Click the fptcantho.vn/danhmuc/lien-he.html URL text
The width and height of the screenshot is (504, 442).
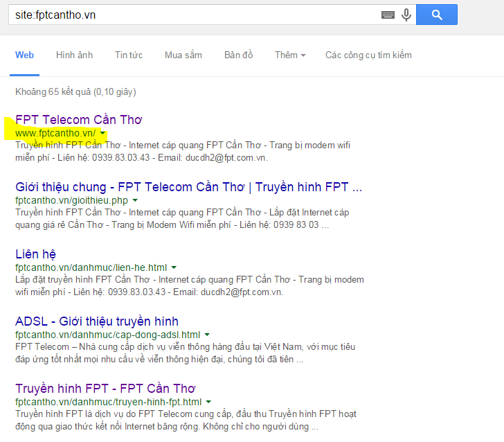(x=91, y=267)
